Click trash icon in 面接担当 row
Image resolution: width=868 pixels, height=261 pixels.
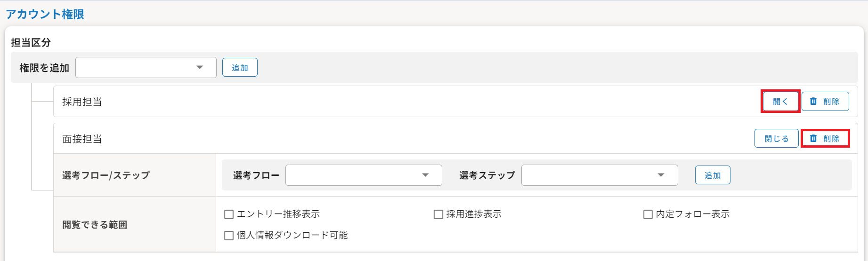coord(813,138)
